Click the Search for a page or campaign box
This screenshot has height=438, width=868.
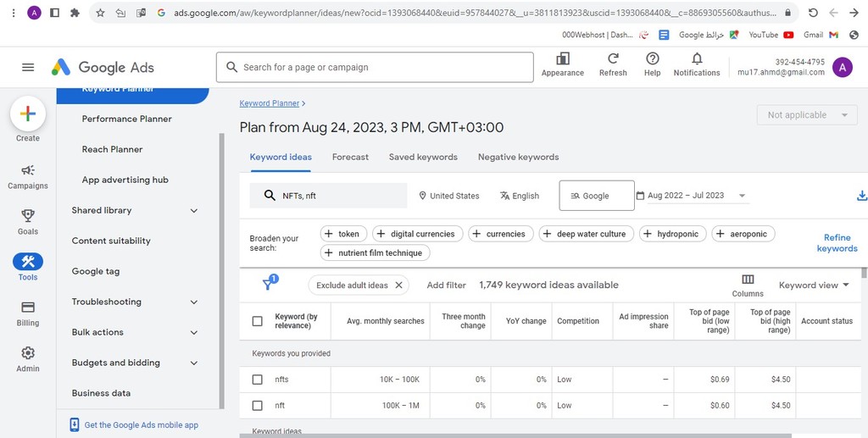(x=375, y=68)
